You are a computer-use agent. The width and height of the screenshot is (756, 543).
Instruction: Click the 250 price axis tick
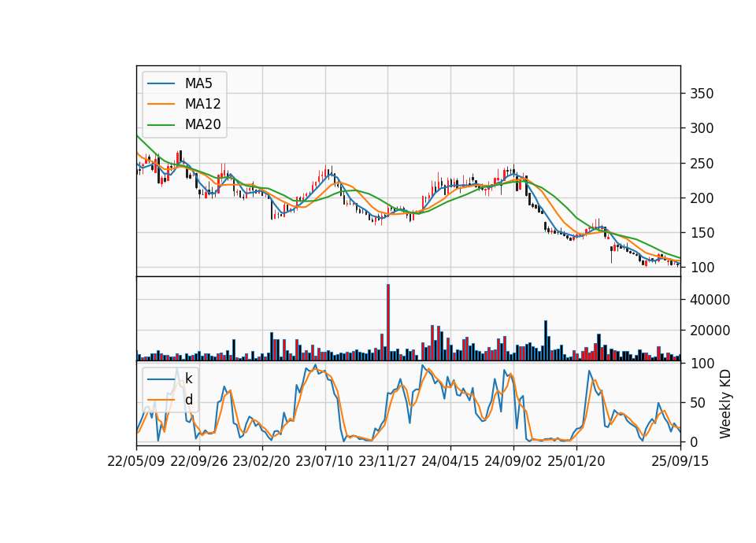[702, 164]
